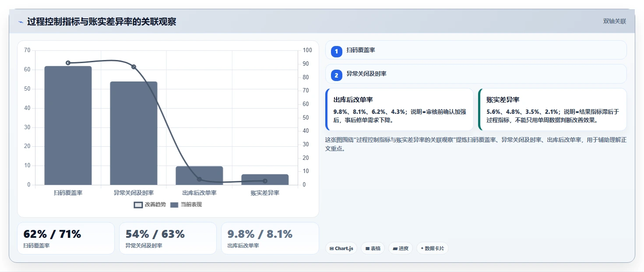Click the blue number 2 badge
Screen dimensions: 644x272
336,75
